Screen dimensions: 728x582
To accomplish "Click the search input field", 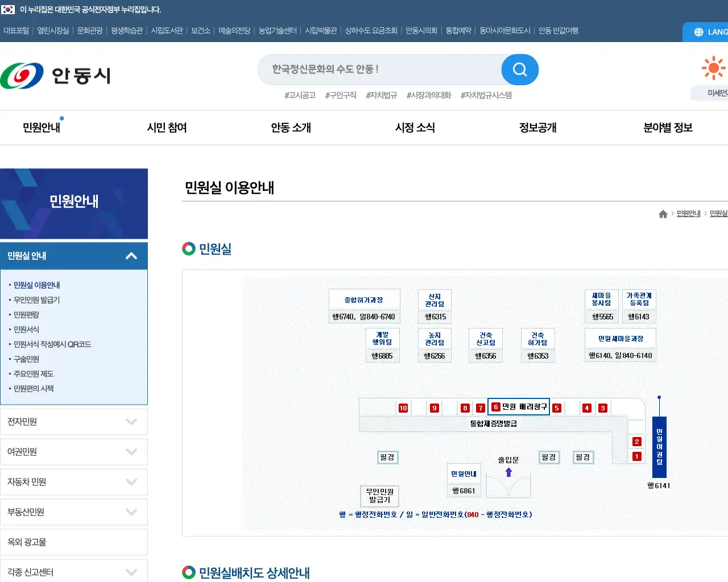I will (x=379, y=69).
